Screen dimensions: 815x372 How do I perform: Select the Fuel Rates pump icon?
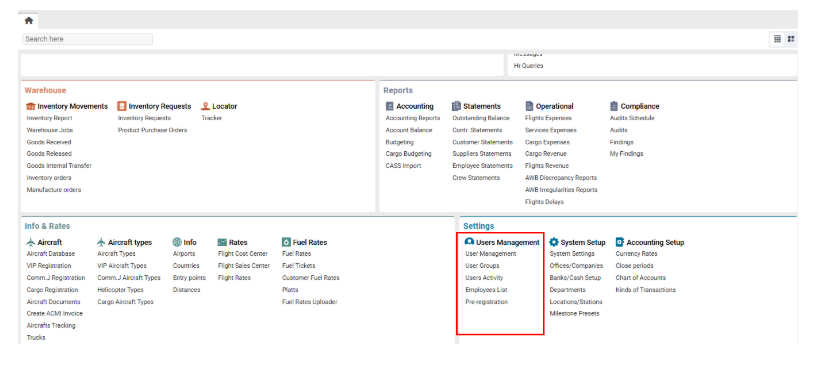pos(286,242)
